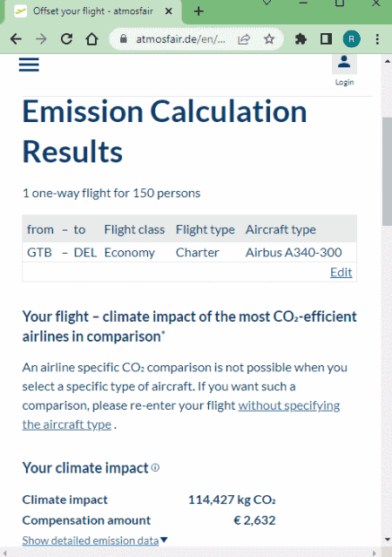The height and width of the screenshot is (557, 392).
Task: Close the atmosfair browser tab
Action: [x=169, y=11]
